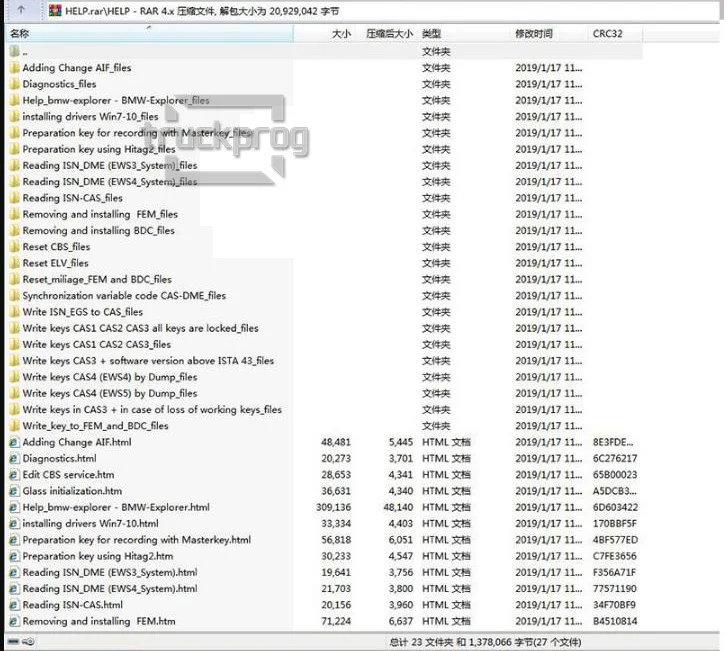The image size is (728, 651).
Task: Click the CRC32 value B4510814
Action: point(615,621)
